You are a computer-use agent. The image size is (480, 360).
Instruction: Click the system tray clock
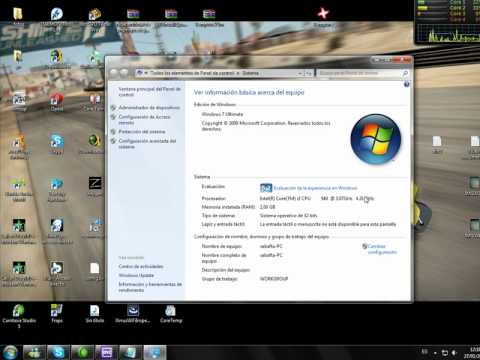tap(471, 352)
